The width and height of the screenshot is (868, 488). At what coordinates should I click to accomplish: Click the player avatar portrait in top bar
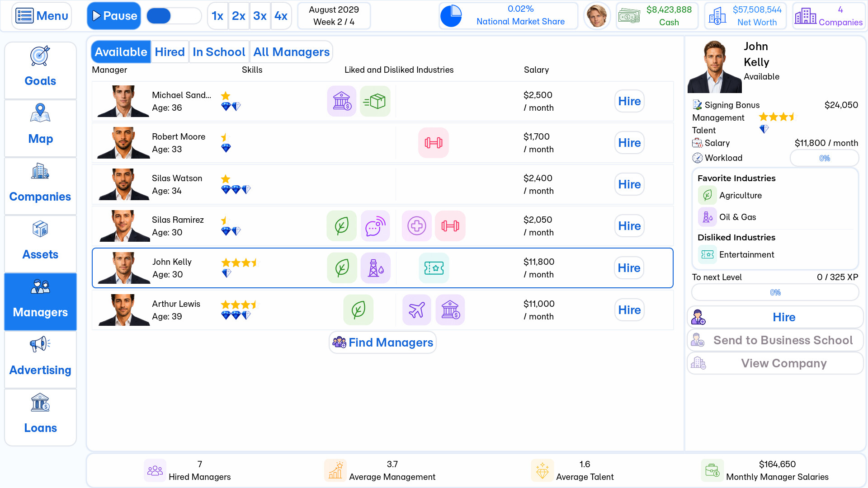597,16
